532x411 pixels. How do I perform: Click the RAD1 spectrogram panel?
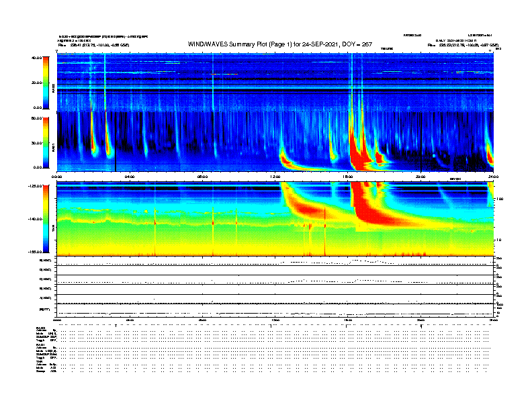(x=275, y=142)
